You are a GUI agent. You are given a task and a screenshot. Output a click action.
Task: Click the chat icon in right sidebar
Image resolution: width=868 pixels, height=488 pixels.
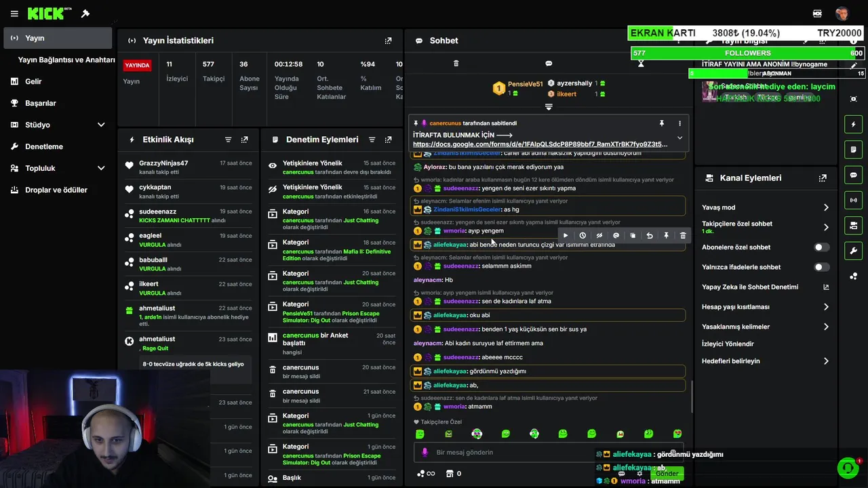853,175
